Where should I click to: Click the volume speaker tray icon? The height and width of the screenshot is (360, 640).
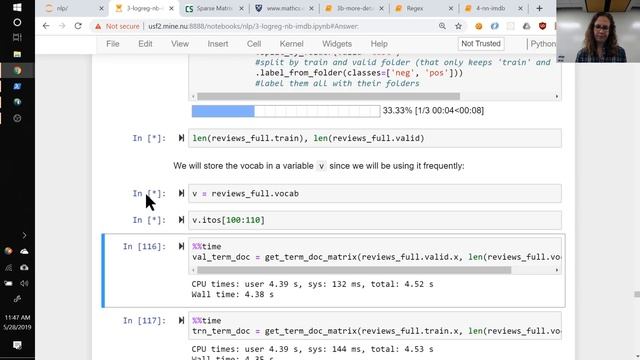tap(24, 283)
